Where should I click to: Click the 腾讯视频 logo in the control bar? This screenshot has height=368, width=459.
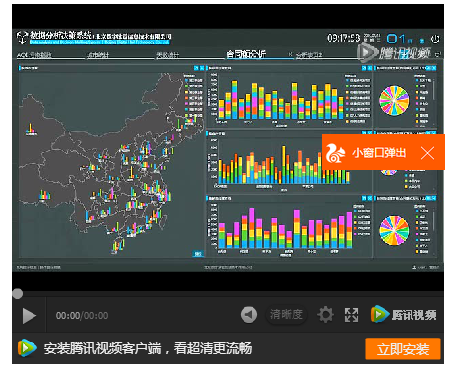point(403,314)
